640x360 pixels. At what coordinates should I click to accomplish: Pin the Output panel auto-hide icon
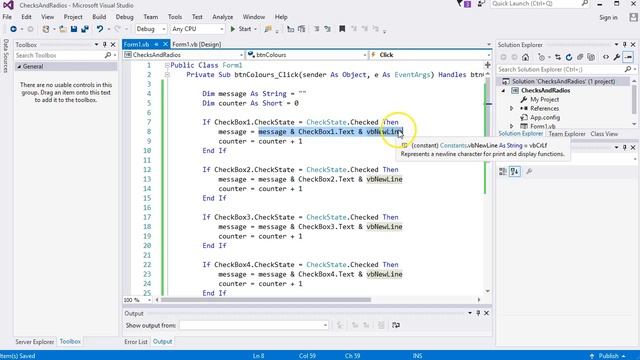point(478,313)
